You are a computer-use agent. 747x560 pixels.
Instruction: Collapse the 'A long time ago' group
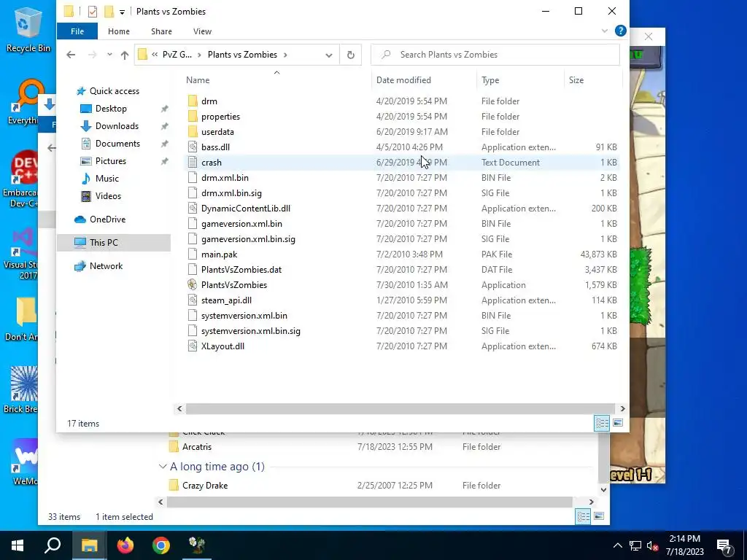tap(163, 467)
